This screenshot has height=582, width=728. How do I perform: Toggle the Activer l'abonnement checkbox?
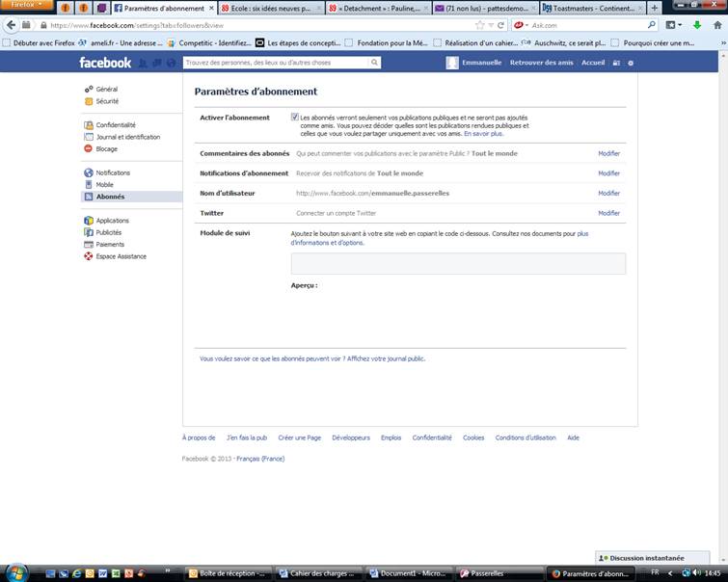(x=294, y=117)
